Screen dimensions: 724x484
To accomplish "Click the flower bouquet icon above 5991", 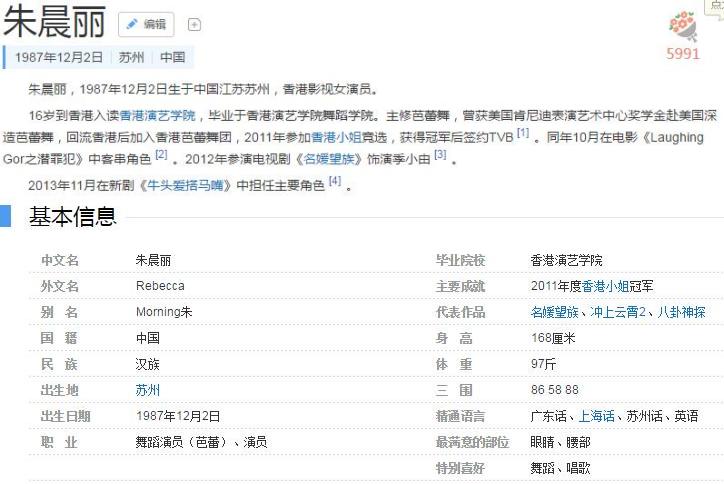I will (x=683, y=26).
